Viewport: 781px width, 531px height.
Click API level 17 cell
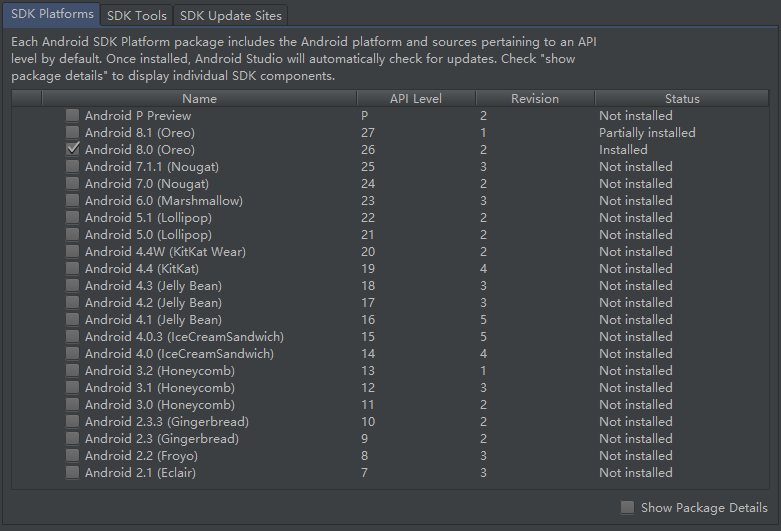coord(368,302)
